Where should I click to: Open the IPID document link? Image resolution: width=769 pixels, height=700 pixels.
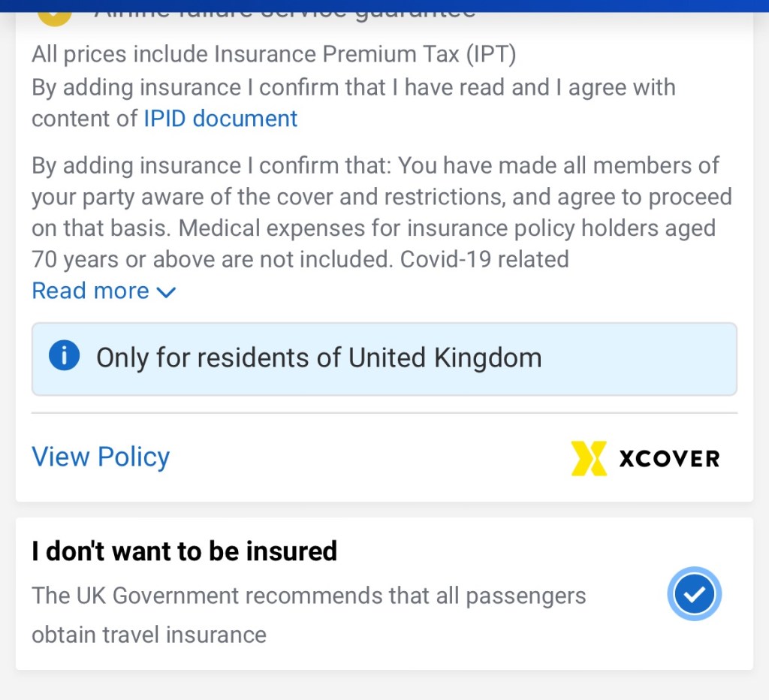point(220,119)
